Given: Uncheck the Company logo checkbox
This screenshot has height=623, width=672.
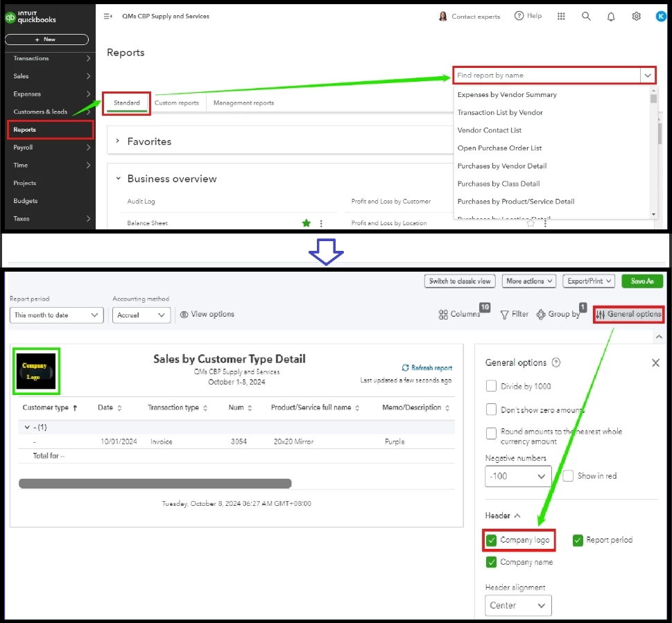Looking at the screenshot, I should (491, 540).
